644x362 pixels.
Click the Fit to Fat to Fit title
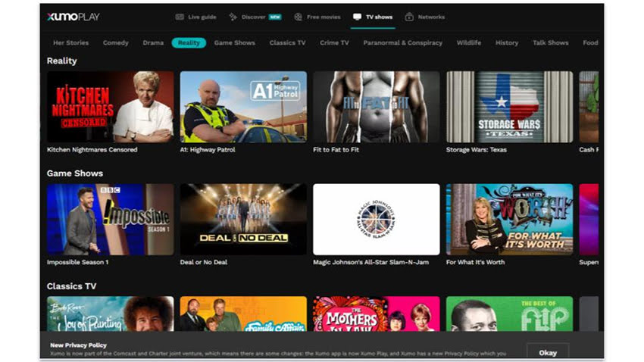pos(336,150)
